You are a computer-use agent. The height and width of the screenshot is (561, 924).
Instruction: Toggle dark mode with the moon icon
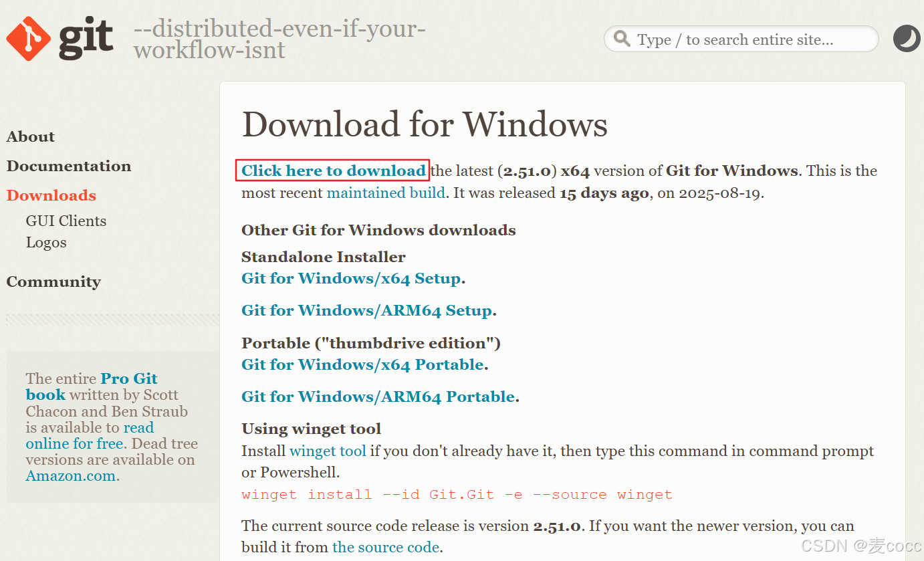point(907,39)
